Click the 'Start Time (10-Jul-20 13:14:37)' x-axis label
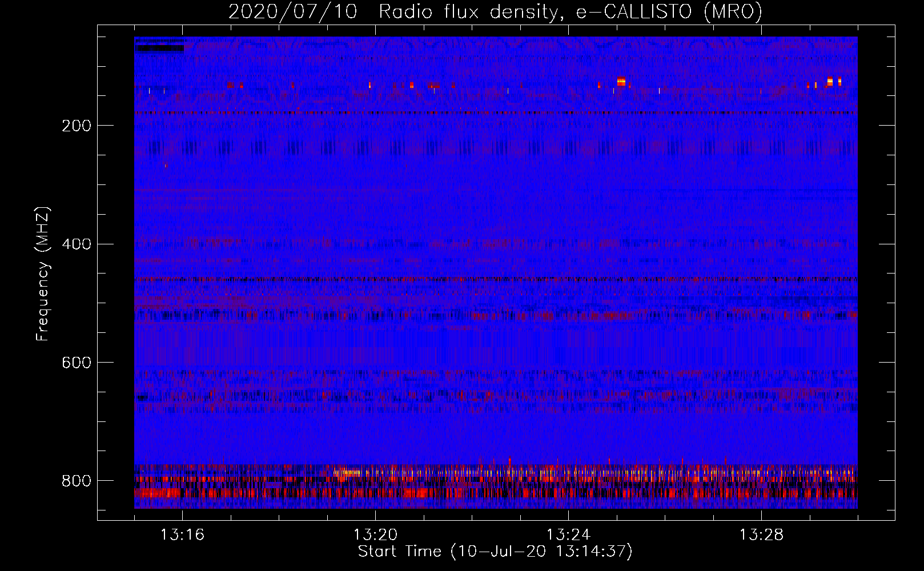Viewport: 924px width, 571px height. click(495, 552)
